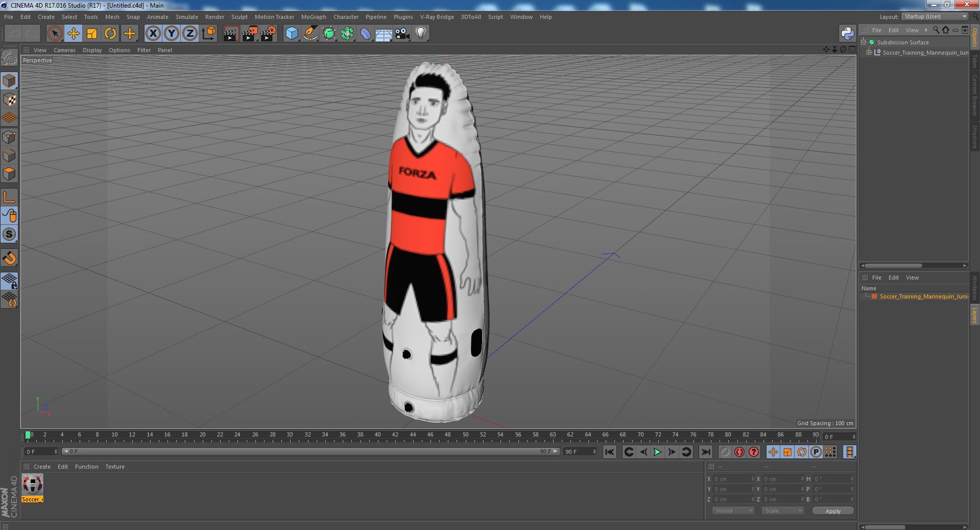This screenshot has width=980, height=530.
Task: Go to end of animation
Action: click(705, 452)
